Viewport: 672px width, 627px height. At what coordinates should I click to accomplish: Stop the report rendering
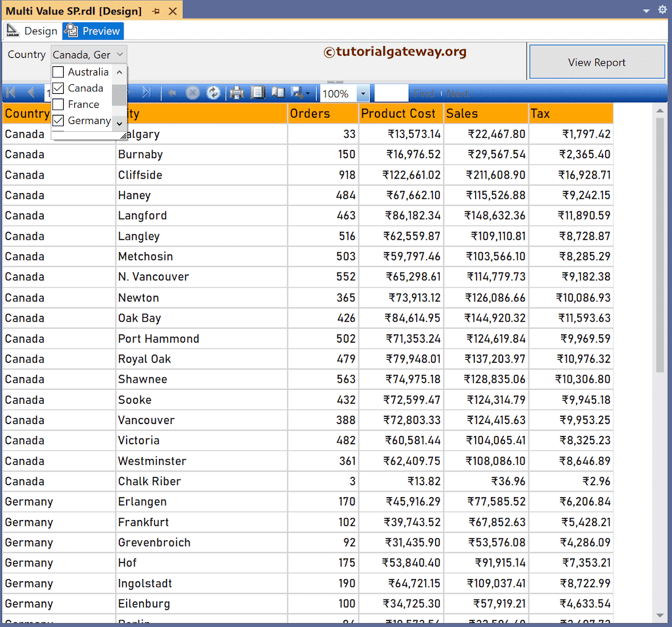coord(192,92)
